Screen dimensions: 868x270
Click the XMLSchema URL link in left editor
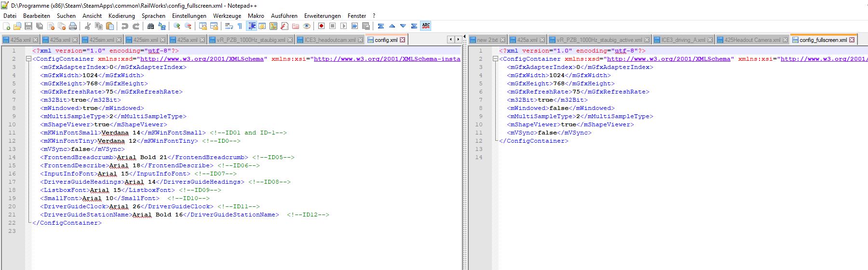click(202, 59)
